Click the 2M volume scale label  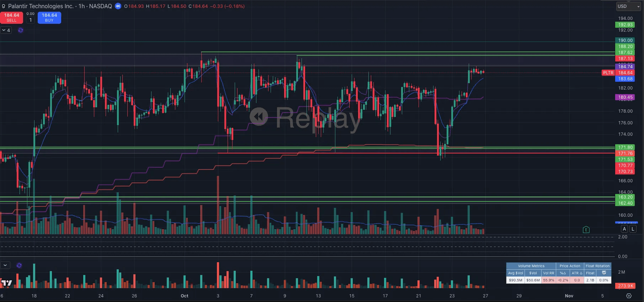pos(621,272)
